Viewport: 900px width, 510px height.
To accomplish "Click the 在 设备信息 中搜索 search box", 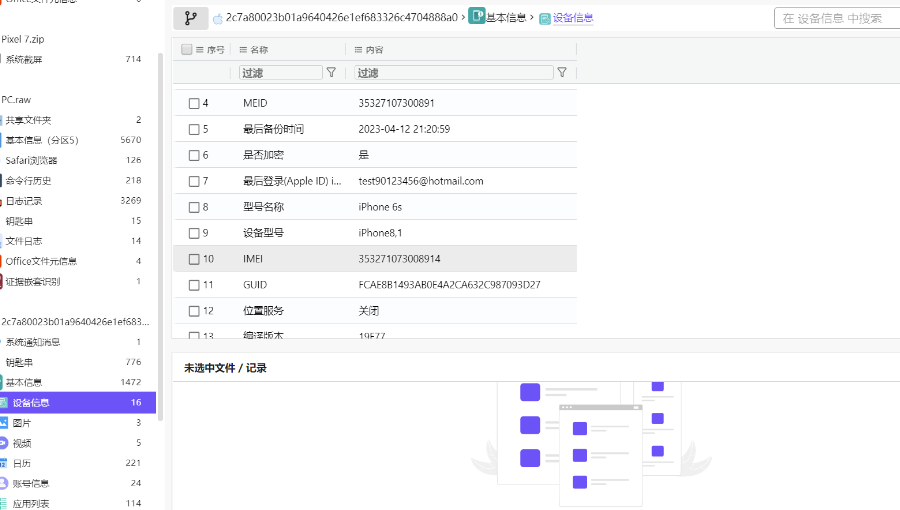I will pos(837,18).
